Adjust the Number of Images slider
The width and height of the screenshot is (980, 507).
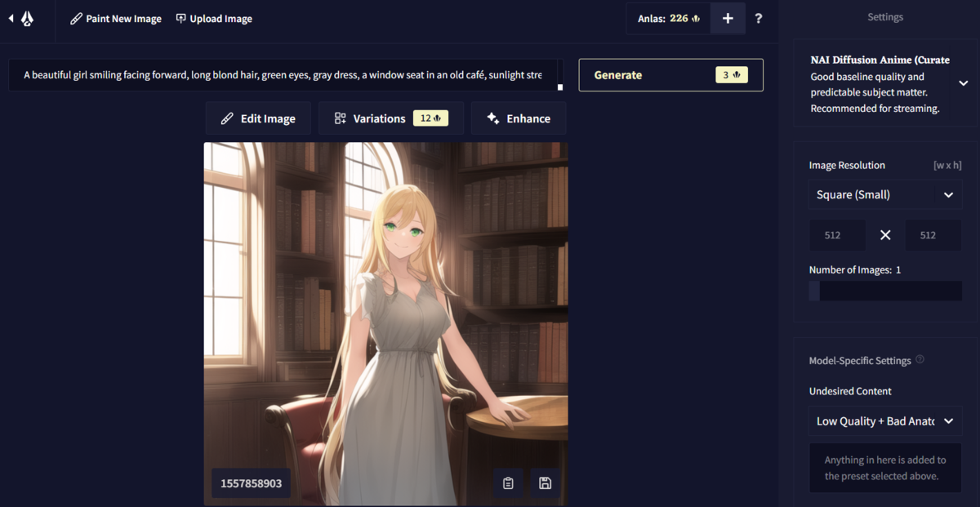tap(885, 291)
